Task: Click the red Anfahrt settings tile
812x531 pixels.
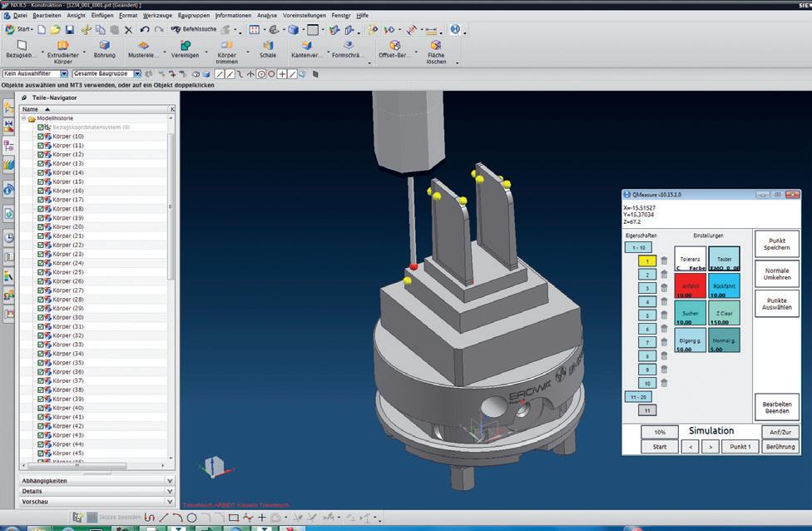Action: click(x=690, y=285)
